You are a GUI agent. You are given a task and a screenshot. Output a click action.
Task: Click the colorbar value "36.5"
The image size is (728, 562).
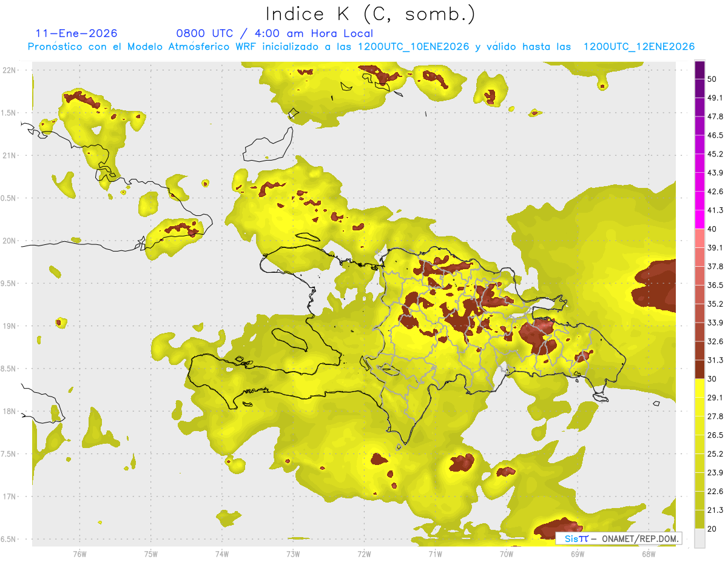pos(716,285)
